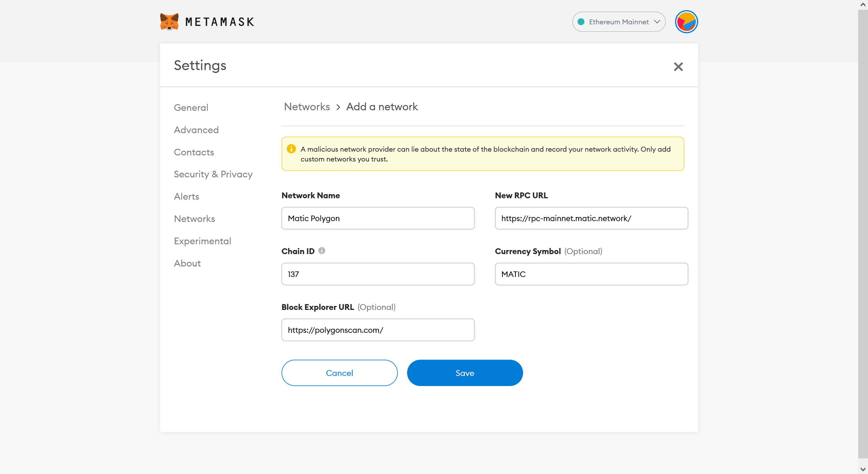Click the Add a network breadcrumb text
This screenshot has width=868, height=474.
coord(382,106)
